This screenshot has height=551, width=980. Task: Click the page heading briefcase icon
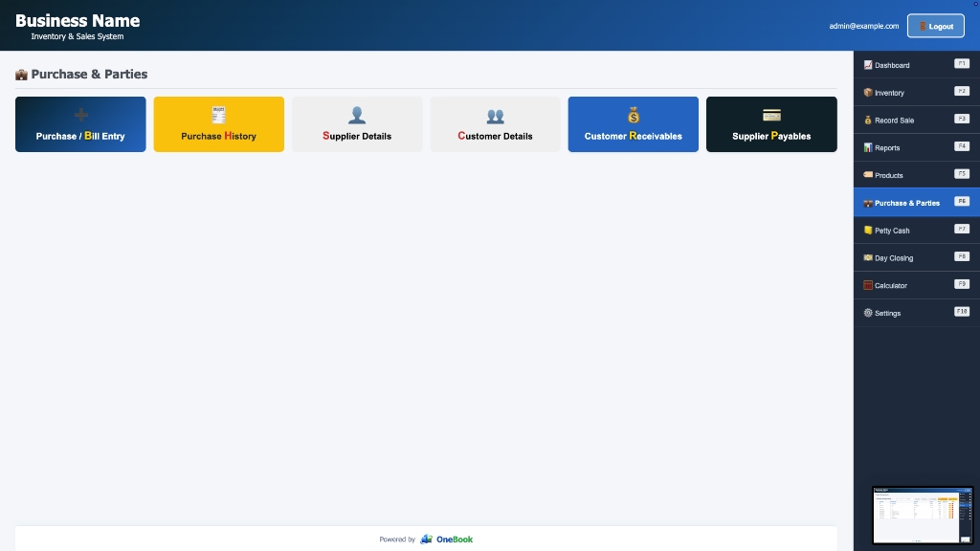coord(21,75)
